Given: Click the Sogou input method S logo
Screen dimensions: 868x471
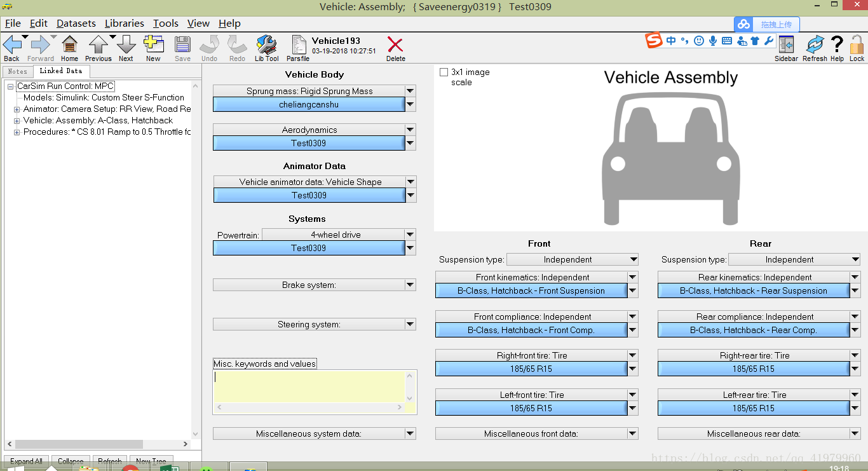Looking at the screenshot, I should point(654,41).
